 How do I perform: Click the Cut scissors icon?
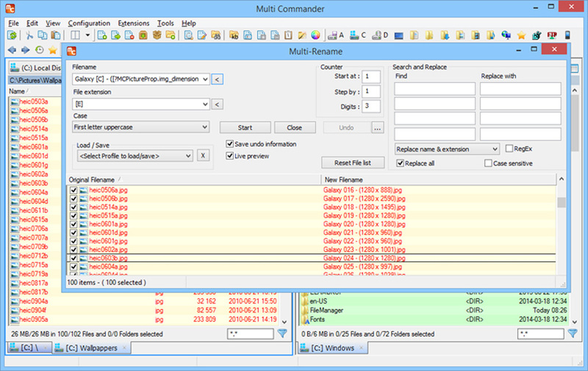(x=29, y=35)
